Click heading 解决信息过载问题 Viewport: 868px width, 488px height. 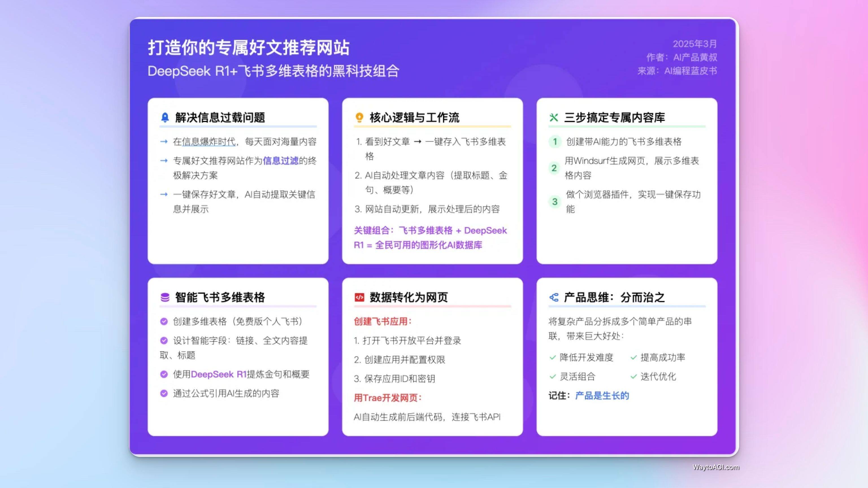point(220,117)
